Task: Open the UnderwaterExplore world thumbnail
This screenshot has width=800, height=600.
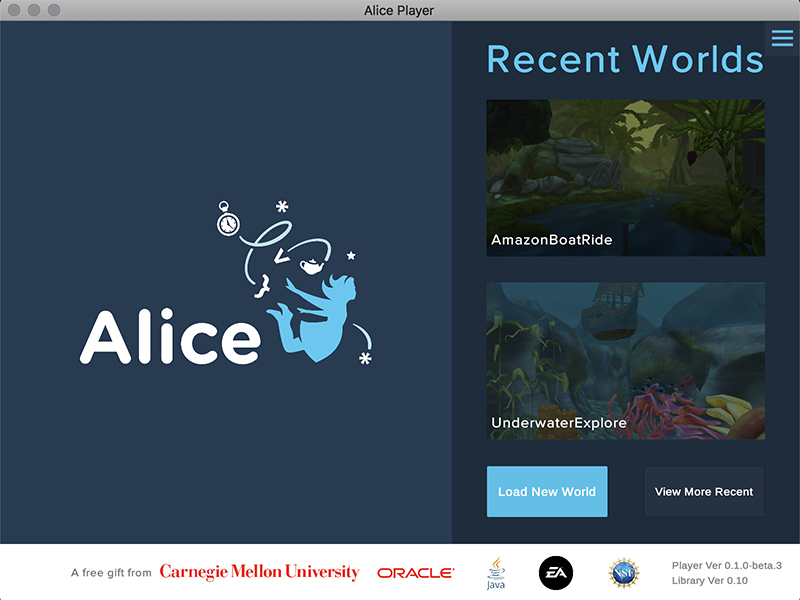Action: click(x=626, y=361)
